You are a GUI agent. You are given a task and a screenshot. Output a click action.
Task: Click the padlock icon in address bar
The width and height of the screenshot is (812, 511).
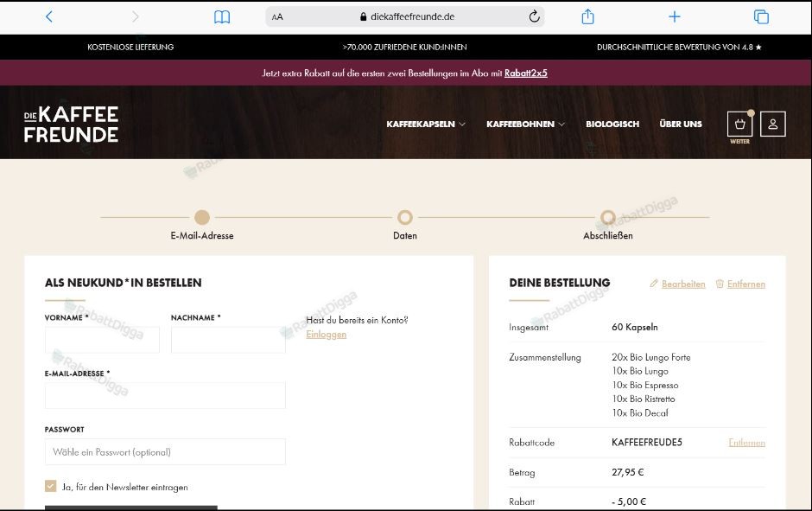[363, 16]
